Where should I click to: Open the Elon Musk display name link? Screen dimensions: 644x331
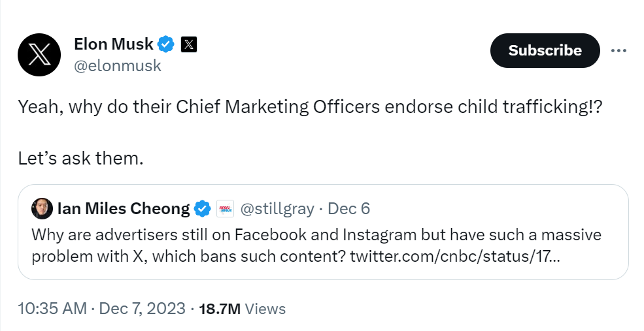(x=114, y=44)
